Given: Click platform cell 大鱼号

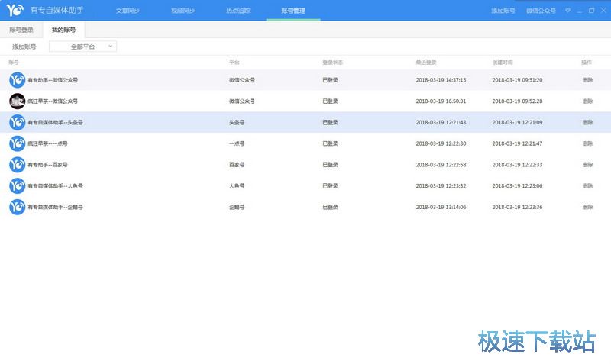Looking at the screenshot, I should click(x=237, y=186).
